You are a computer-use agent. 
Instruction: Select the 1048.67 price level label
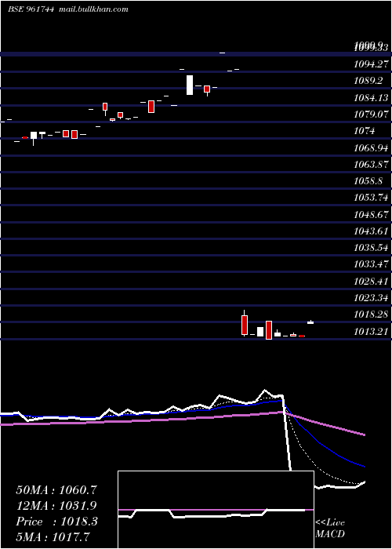[371, 214]
